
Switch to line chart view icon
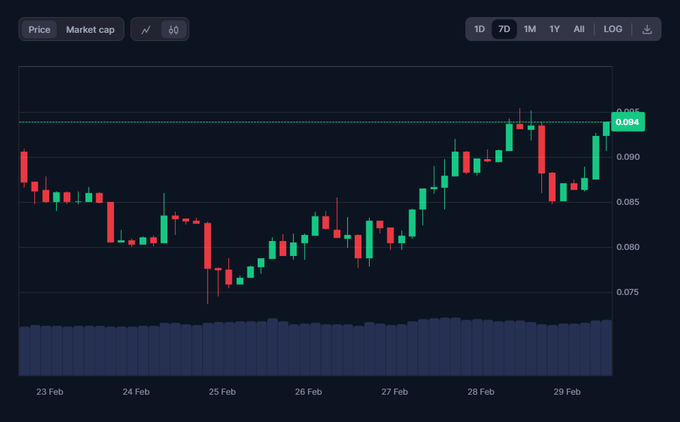coord(146,29)
